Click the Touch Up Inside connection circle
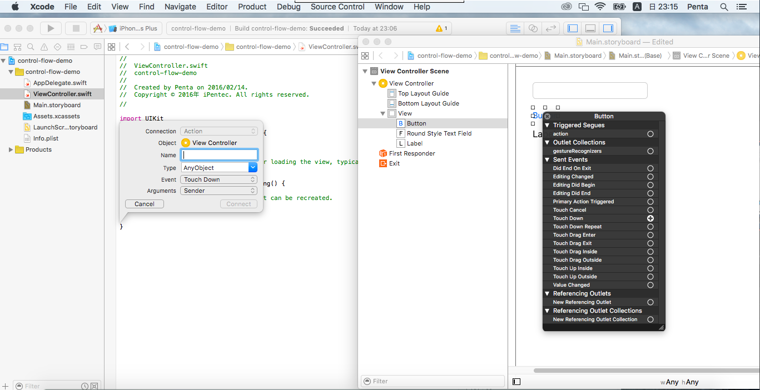 click(650, 268)
